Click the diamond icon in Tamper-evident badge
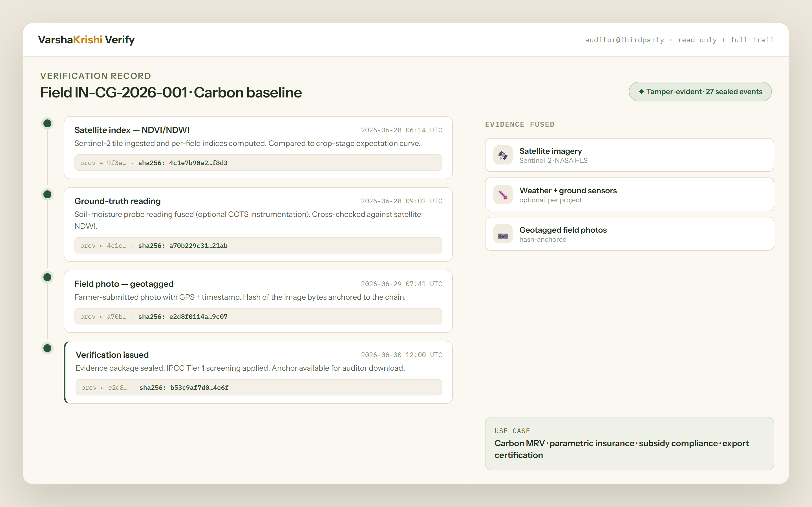The width and height of the screenshot is (812, 507). pos(641,92)
